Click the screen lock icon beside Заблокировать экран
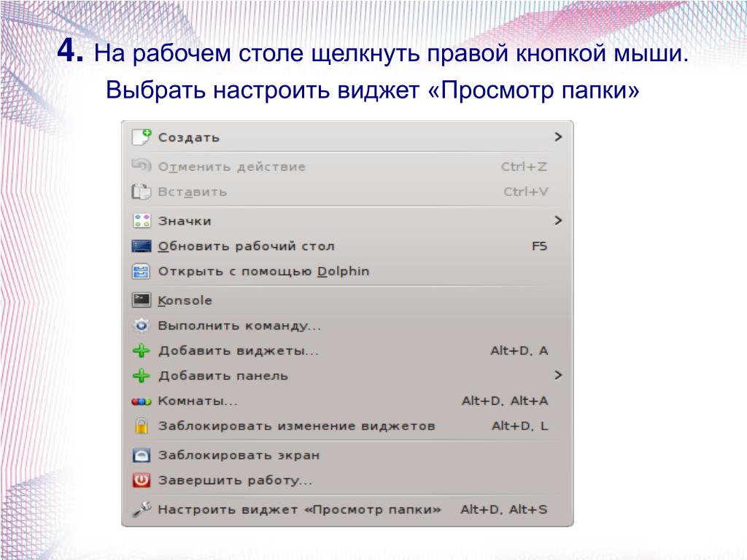The image size is (747, 560). coord(142,455)
